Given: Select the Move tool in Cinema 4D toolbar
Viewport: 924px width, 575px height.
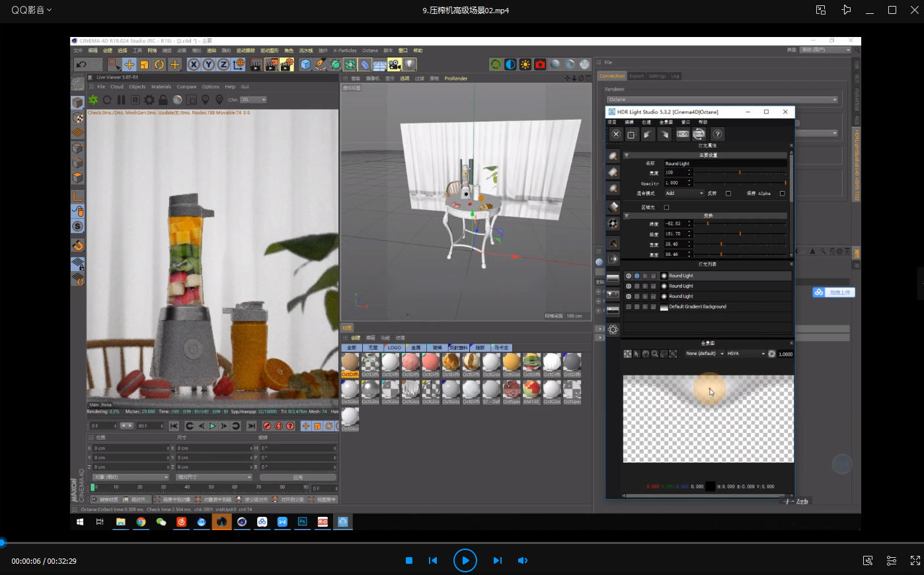Looking at the screenshot, I should (130, 64).
